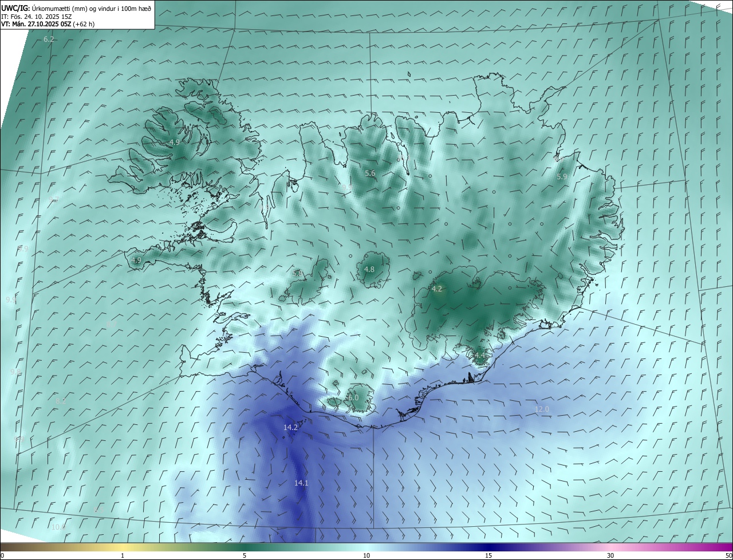Click the colour scale tick label '0'

[3, 555]
